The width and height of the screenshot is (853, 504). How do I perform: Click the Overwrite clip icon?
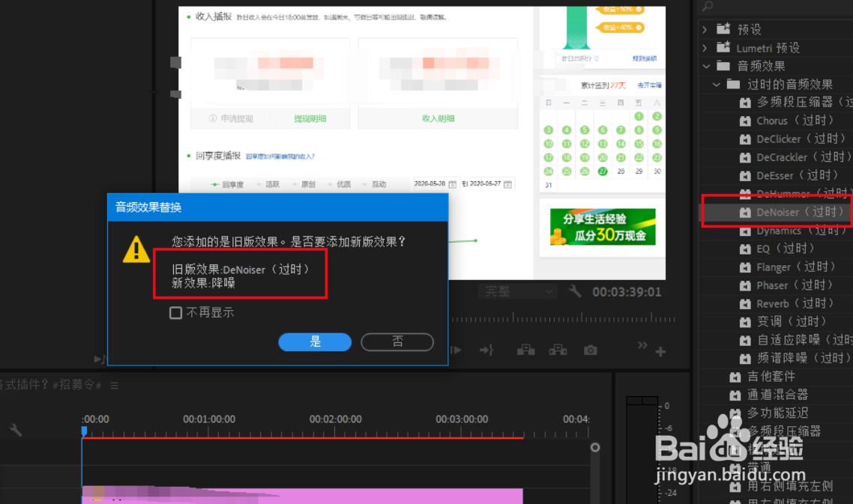pyautogui.click(x=559, y=350)
